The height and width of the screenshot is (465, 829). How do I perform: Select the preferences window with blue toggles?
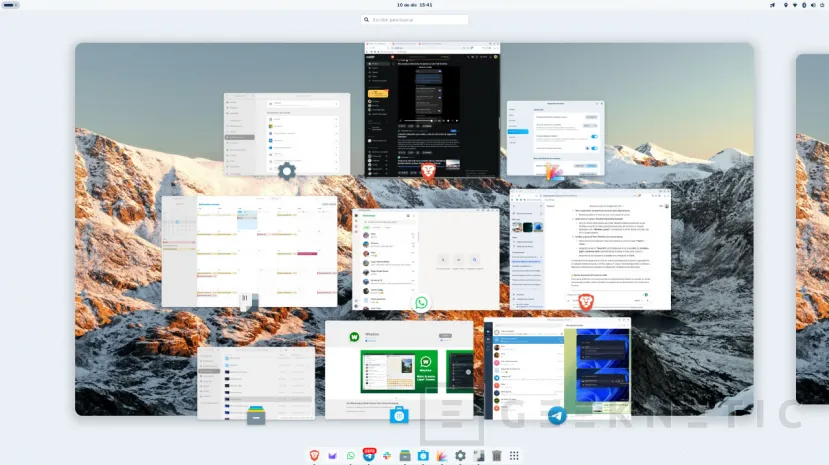555,138
